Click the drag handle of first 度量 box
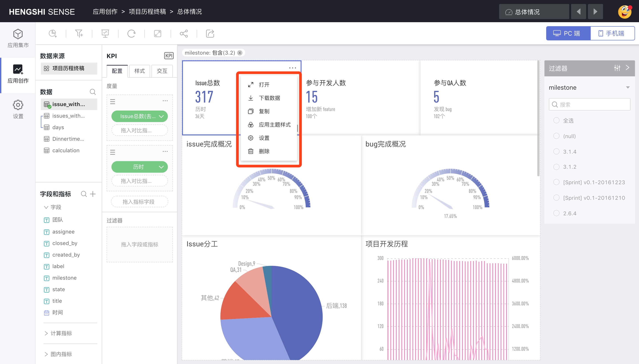This screenshot has width=639, height=364. coord(113,102)
